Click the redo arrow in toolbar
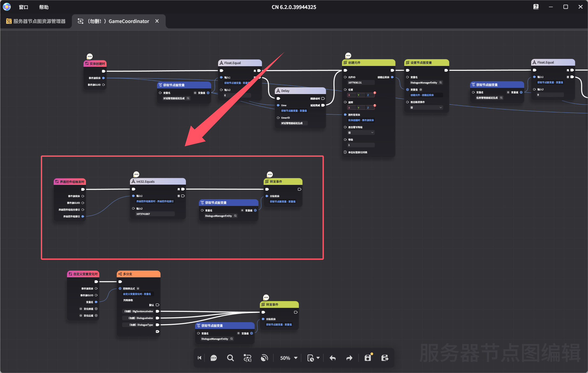The image size is (588, 373). point(349,358)
